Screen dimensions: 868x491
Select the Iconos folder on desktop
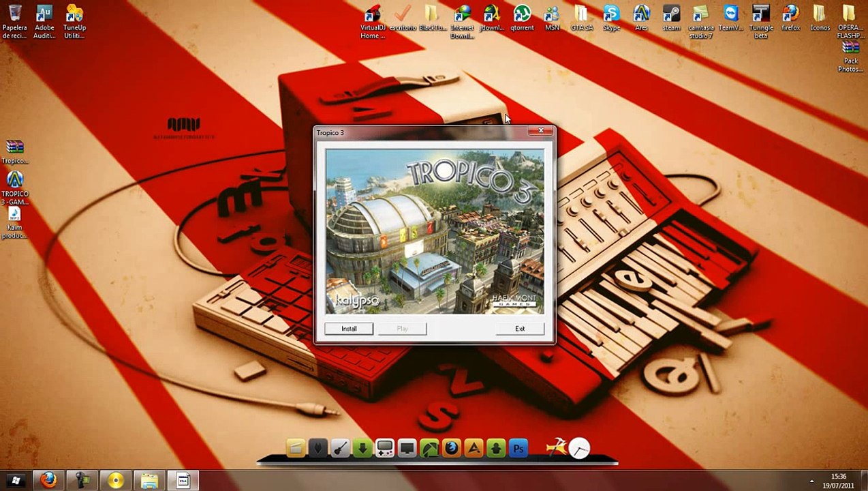[820, 18]
